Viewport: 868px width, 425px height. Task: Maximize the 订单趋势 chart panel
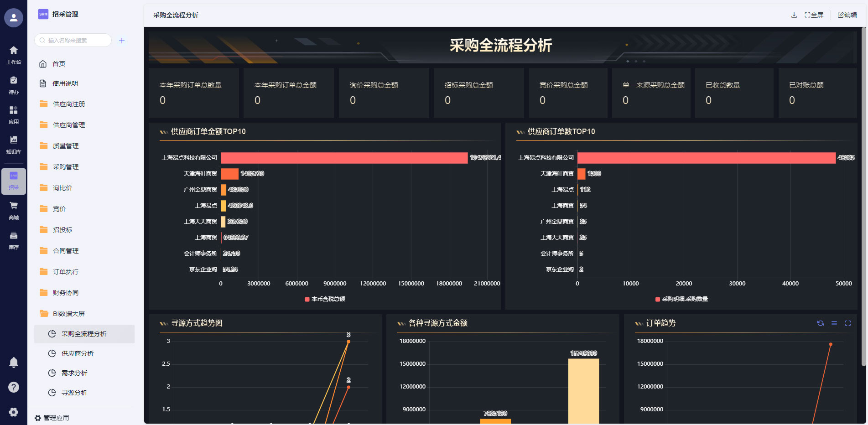[x=847, y=323]
